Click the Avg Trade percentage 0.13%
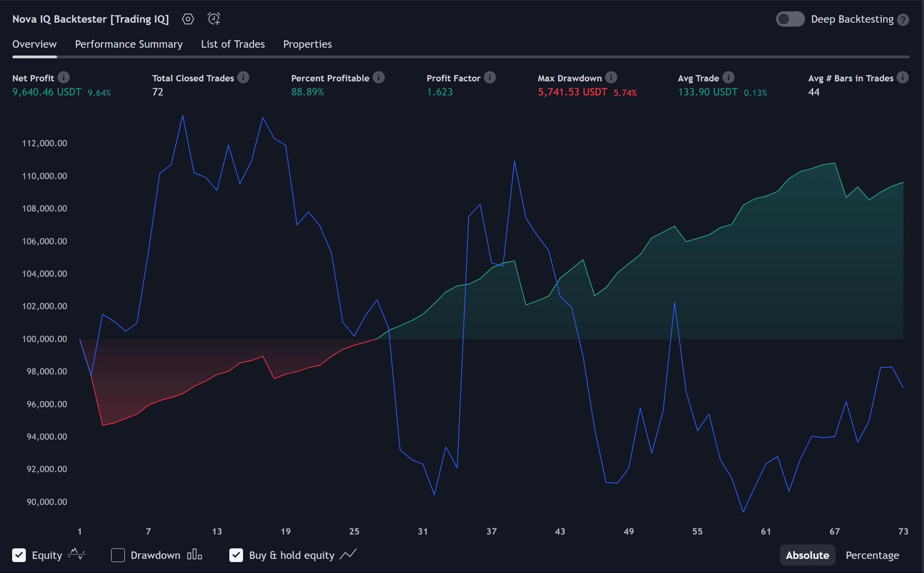Viewport: 924px width, 573px height. [x=755, y=93]
